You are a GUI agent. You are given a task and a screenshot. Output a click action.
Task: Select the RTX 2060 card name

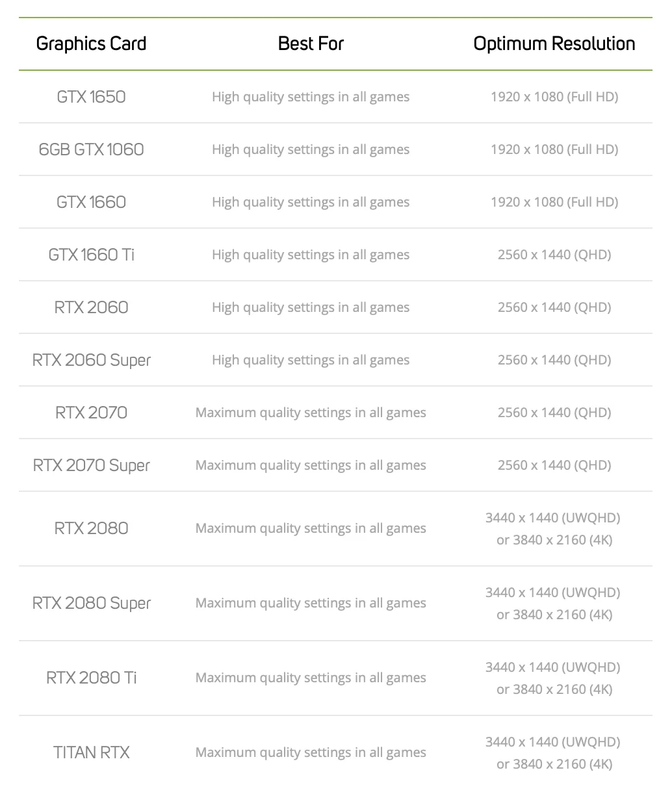point(91,307)
